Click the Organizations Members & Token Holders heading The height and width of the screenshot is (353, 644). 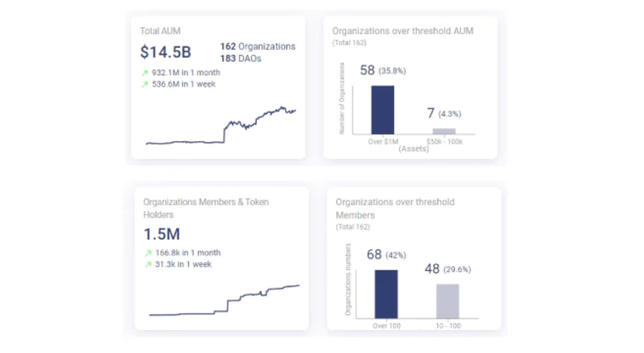tap(206, 208)
